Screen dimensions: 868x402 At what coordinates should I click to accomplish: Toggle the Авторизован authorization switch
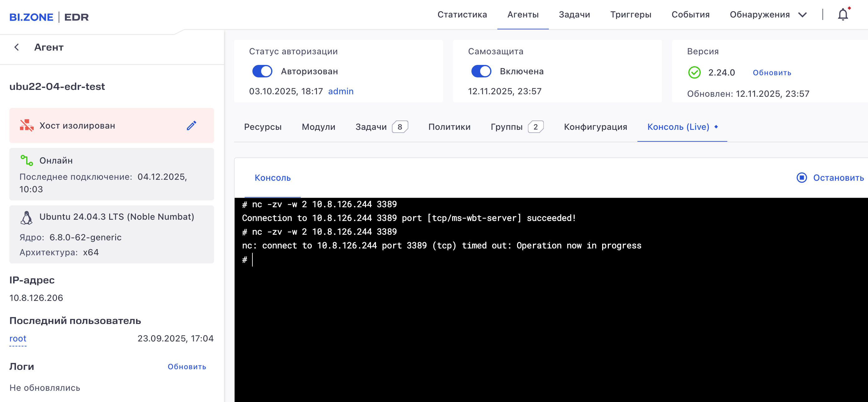click(262, 71)
